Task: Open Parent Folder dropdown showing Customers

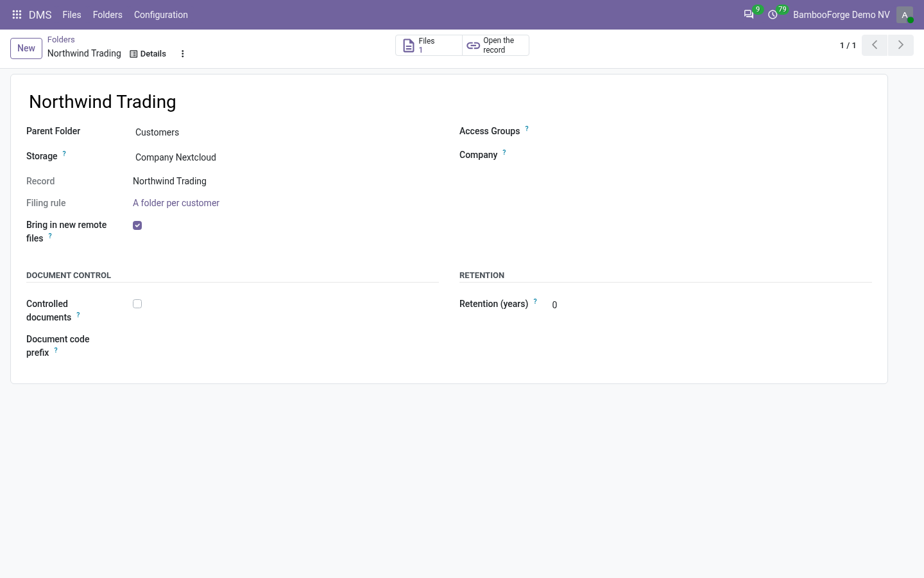Action: tap(286, 132)
